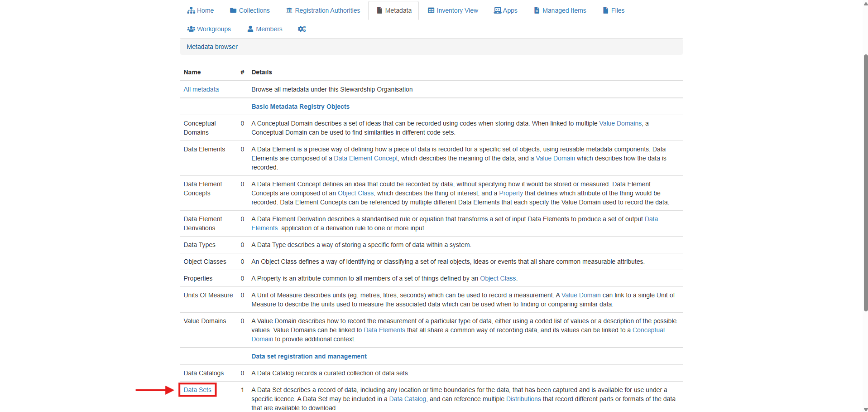
Task: Follow the Distributions link in Data Sets description
Action: click(x=523, y=399)
